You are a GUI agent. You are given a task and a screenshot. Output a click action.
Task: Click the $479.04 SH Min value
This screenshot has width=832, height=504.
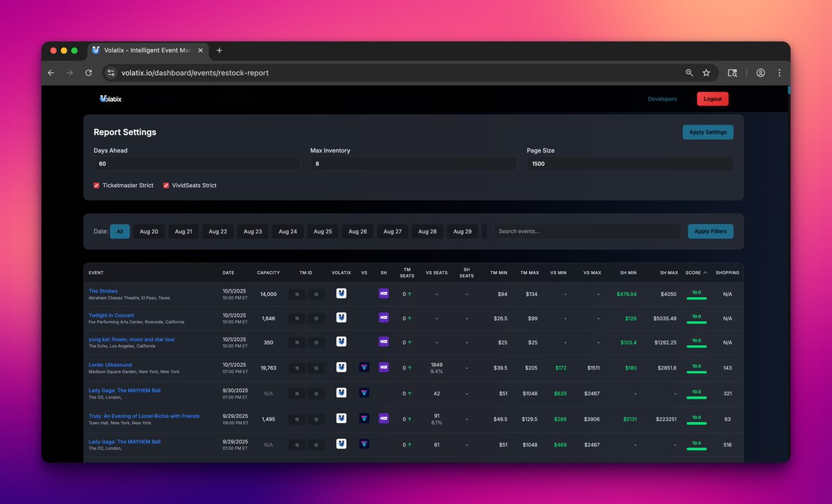(x=626, y=294)
